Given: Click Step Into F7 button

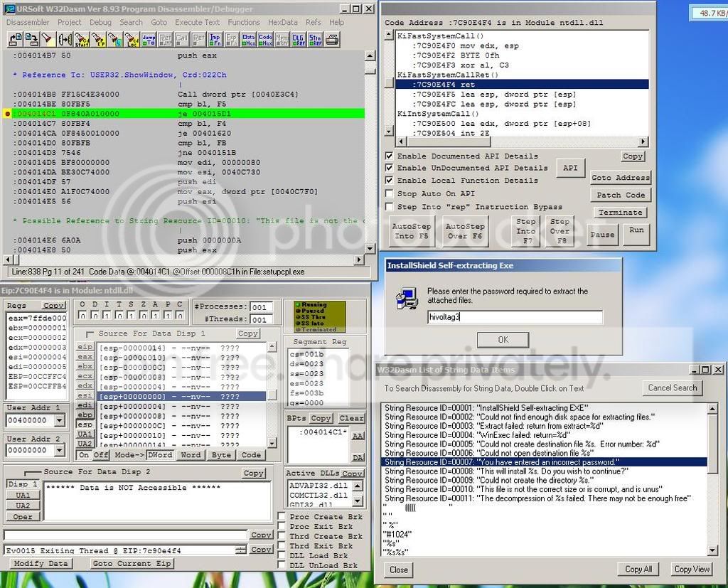Looking at the screenshot, I should pos(525,231).
